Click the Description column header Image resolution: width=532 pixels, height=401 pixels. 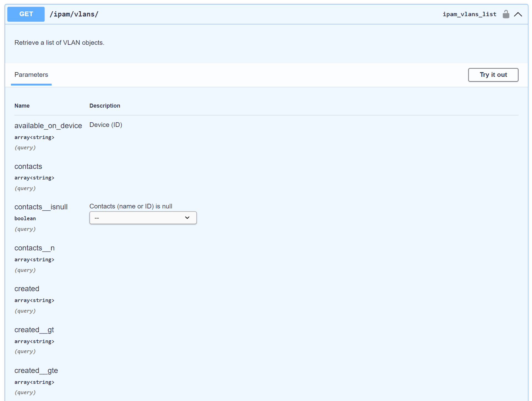tap(105, 106)
